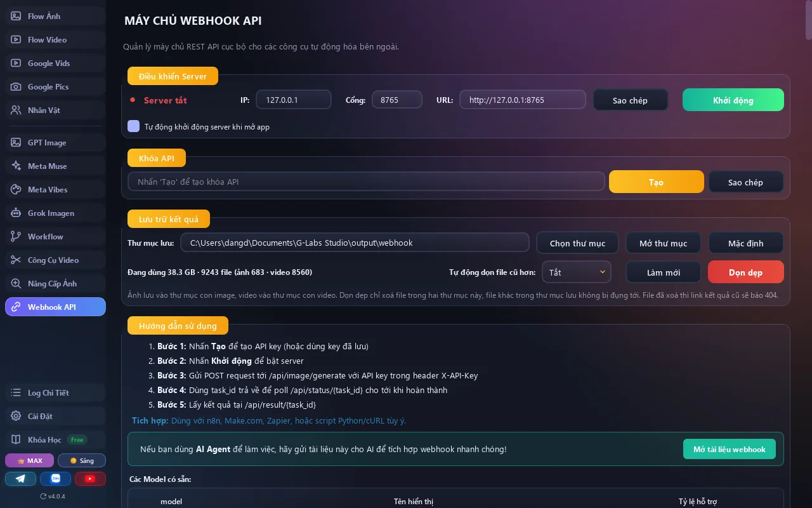
Task: Click Chọn thư mục button
Action: click(577, 243)
